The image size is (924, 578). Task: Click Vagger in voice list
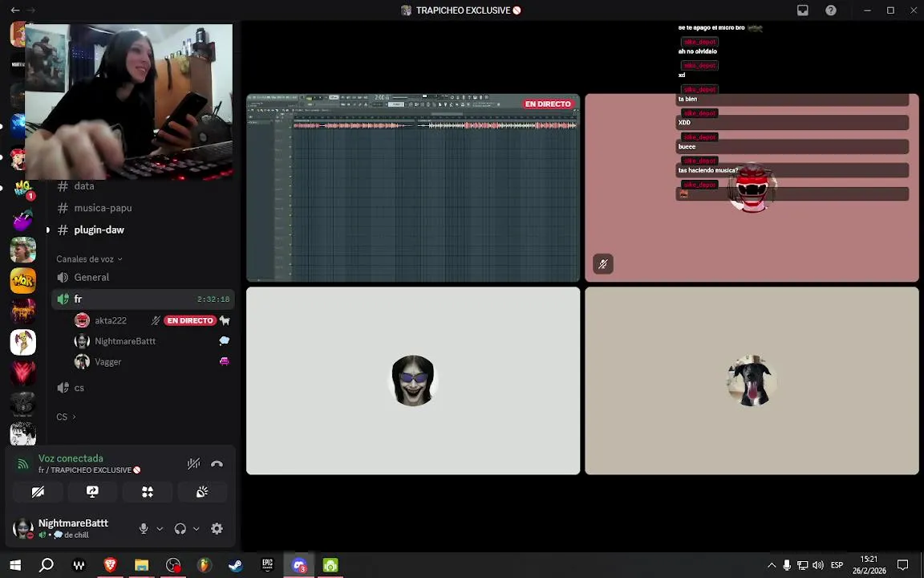point(107,361)
